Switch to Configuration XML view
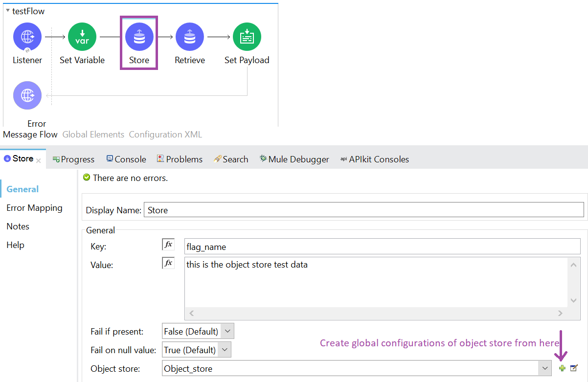 coord(165,135)
